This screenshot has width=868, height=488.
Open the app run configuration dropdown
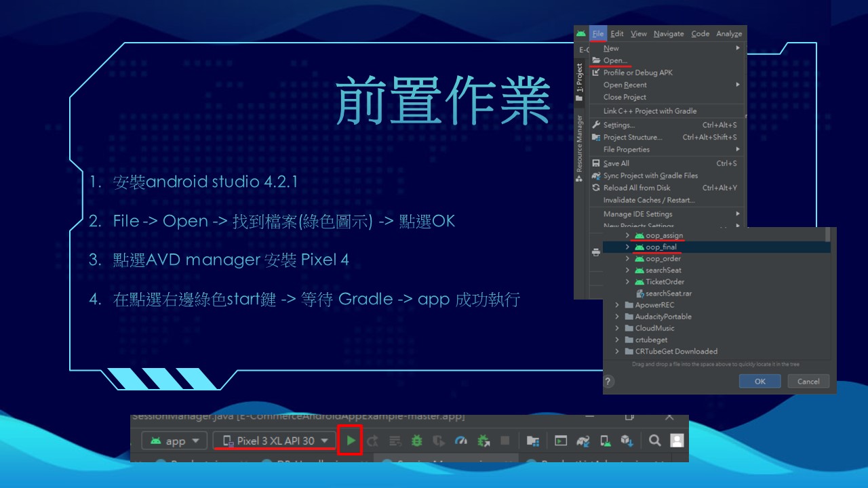tap(175, 441)
